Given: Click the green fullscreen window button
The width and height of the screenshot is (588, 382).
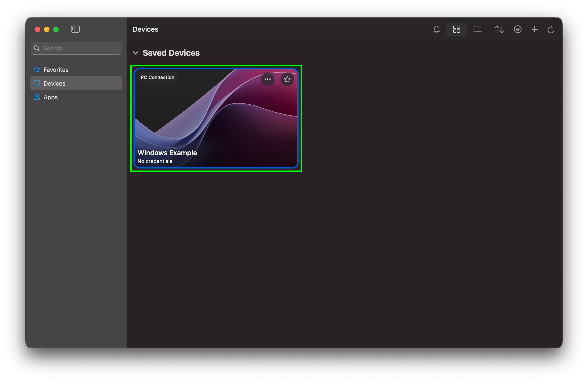Looking at the screenshot, I should click(x=56, y=29).
